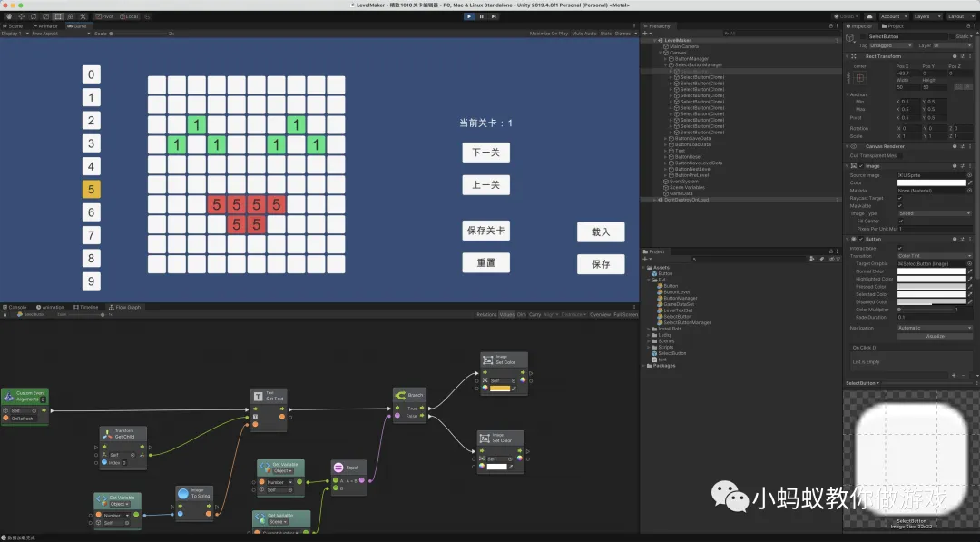Image resolution: width=980 pixels, height=542 pixels.
Task: Toggle the Image component enabled checkbox
Action: pyautogui.click(x=860, y=166)
